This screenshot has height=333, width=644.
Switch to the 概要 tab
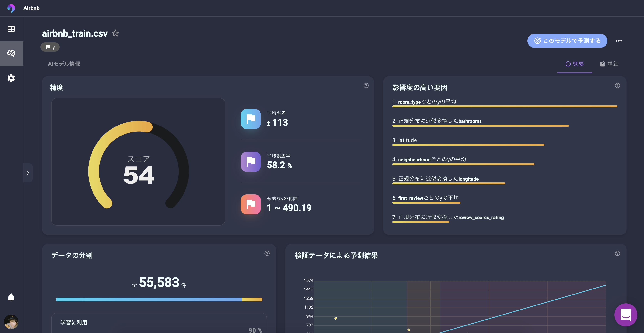(575, 64)
